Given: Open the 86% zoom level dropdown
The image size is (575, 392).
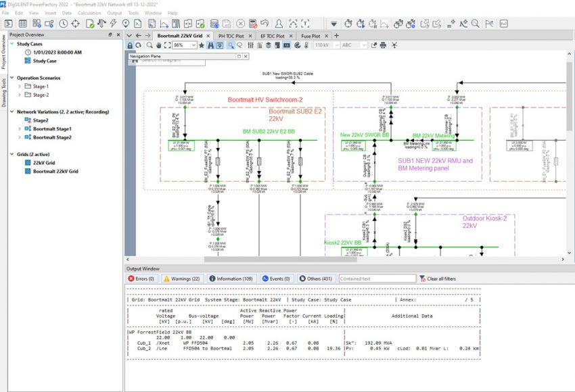Looking at the screenshot, I should (x=194, y=45).
